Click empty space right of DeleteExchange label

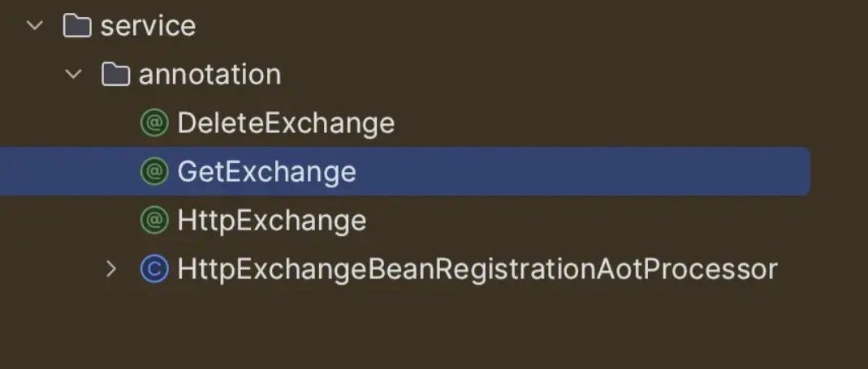[609, 122]
